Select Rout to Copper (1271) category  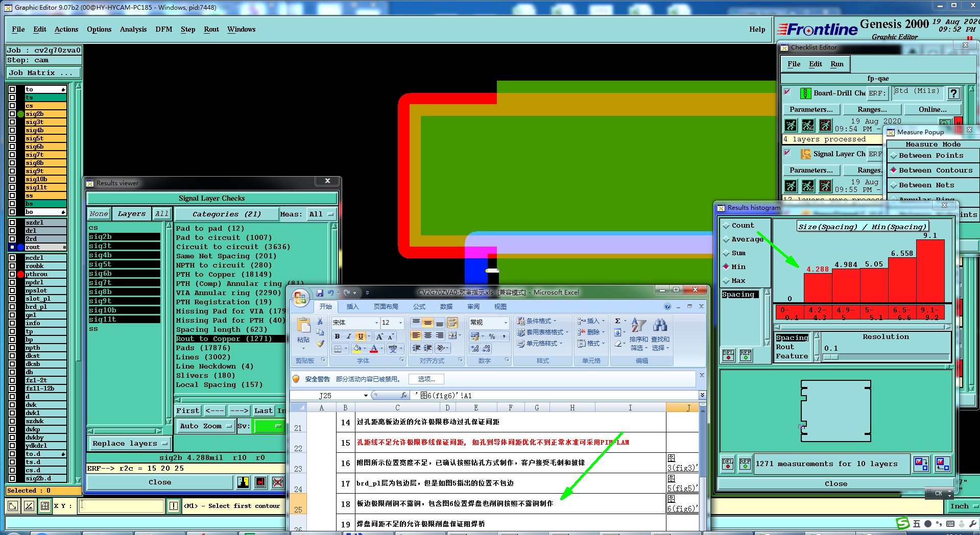click(x=230, y=338)
